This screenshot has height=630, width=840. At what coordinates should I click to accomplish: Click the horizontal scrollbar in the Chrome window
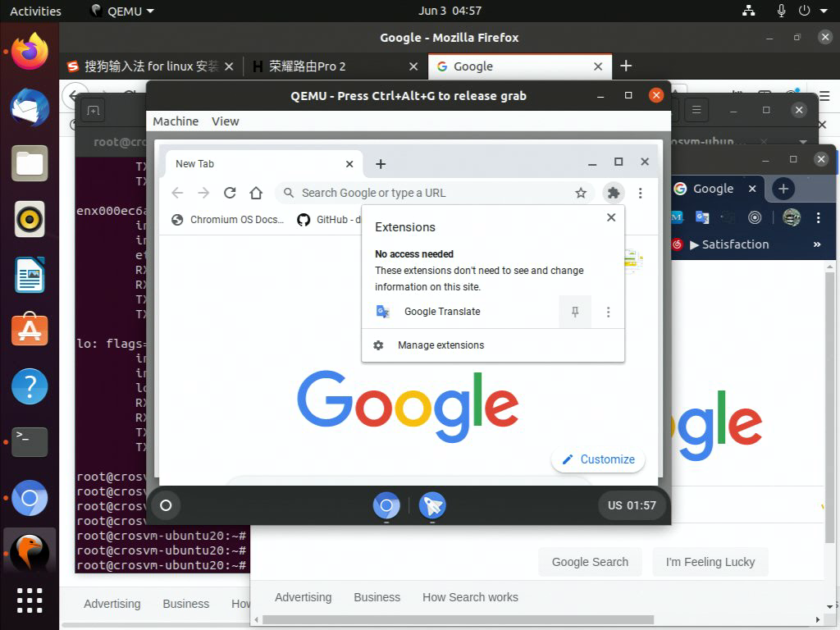click(x=458, y=620)
